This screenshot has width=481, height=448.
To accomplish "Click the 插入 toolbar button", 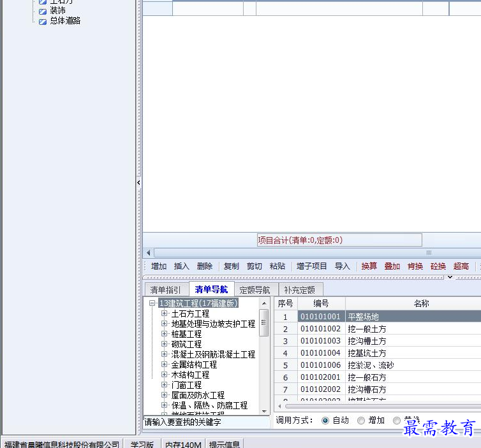I will [x=182, y=266].
